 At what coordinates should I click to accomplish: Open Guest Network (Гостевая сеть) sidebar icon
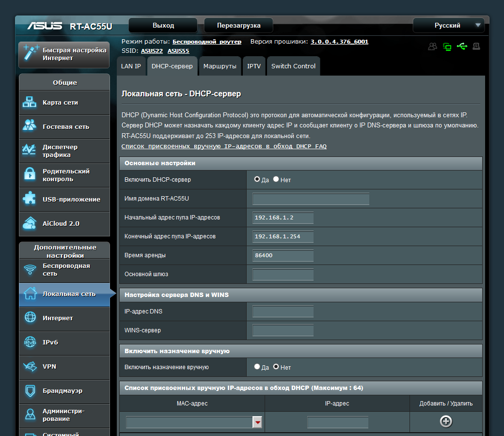30,126
